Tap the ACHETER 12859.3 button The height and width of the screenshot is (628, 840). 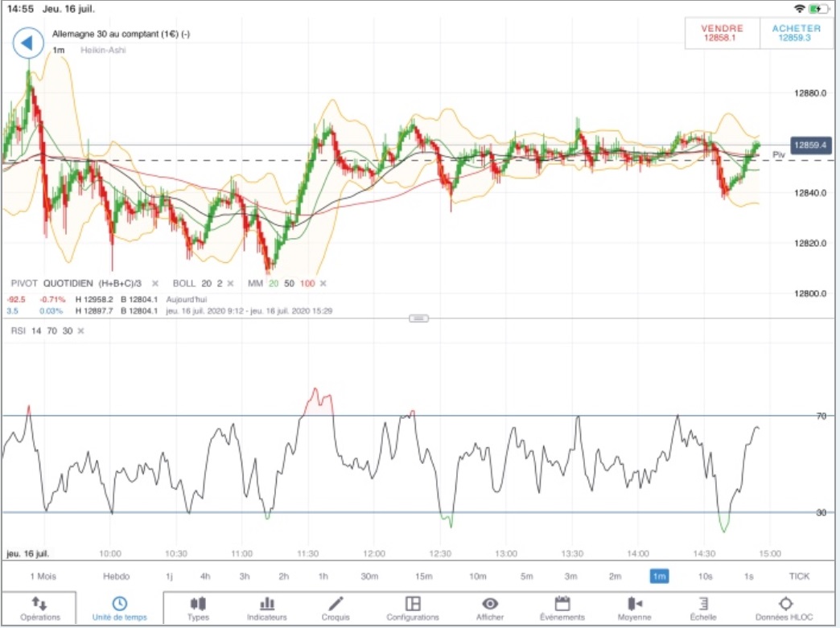pyautogui.click(x=796, y=33)
